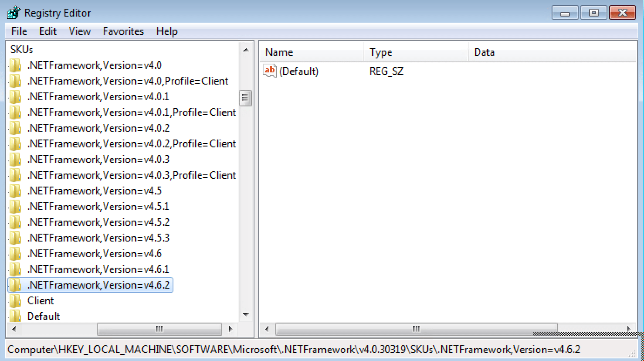Select key .NETFramework,Version=v4.6.1

pyautogui.click(x=98, y=269)
